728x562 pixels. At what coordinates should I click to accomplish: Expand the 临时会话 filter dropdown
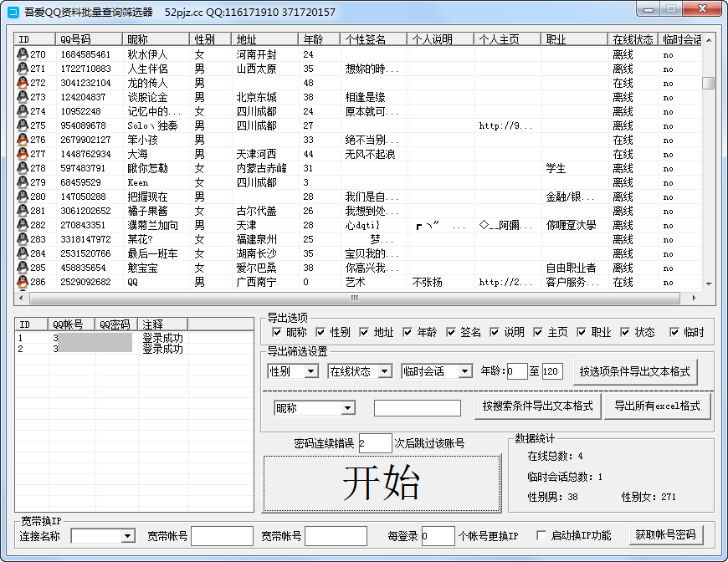tap(464, 371)
